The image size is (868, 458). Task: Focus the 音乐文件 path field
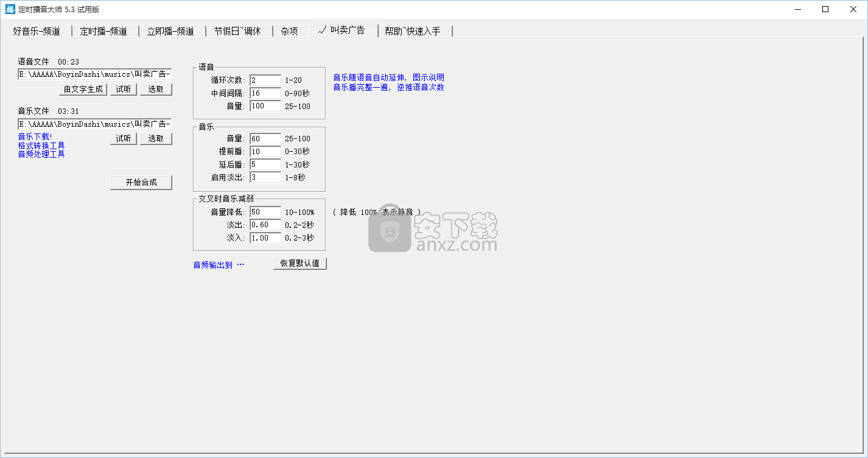pos(94,124)
